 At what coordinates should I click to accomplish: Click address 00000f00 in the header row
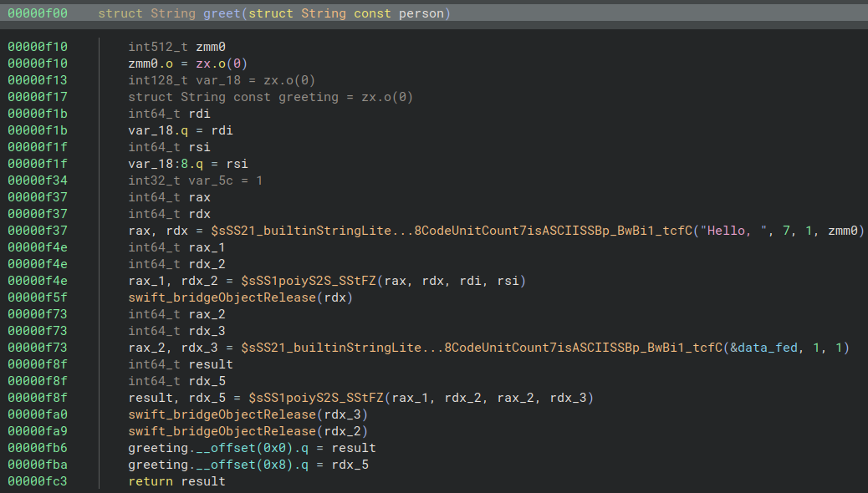[x=38, y=14]
